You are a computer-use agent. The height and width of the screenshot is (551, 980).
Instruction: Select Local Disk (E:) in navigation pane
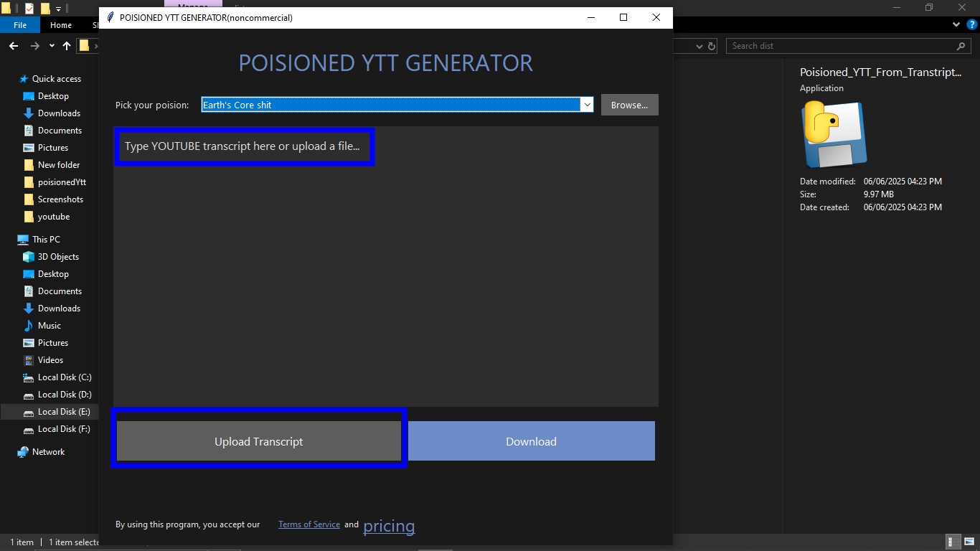(x=64, y=412)
